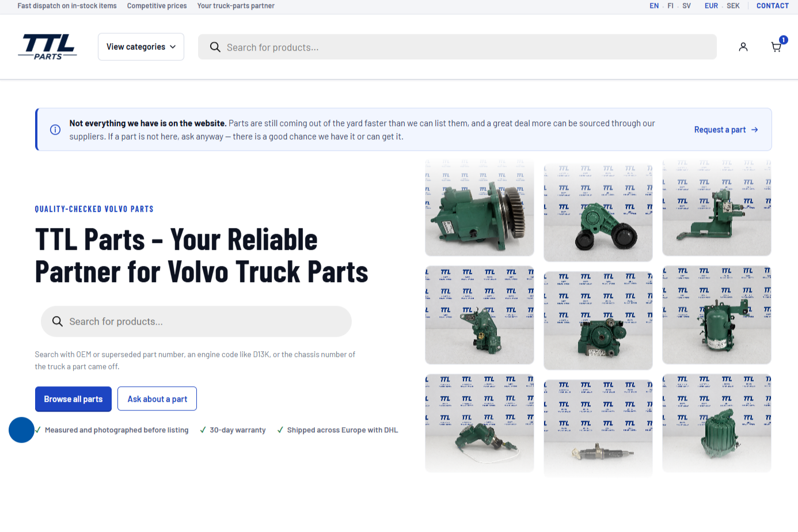Click the info icon in notice banner
Viewport: 798px width, 532px height.
tap(55, 130)
